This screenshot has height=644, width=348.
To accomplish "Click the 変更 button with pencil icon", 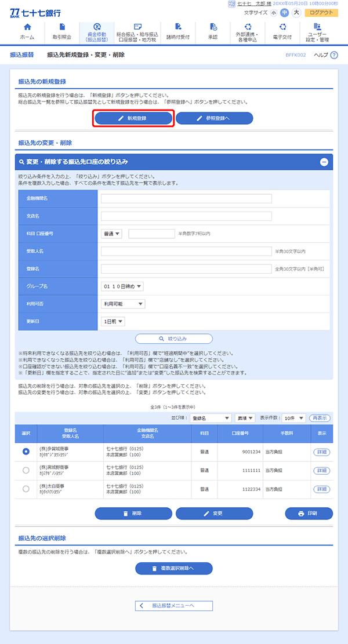I will click(x=215, y=514).
